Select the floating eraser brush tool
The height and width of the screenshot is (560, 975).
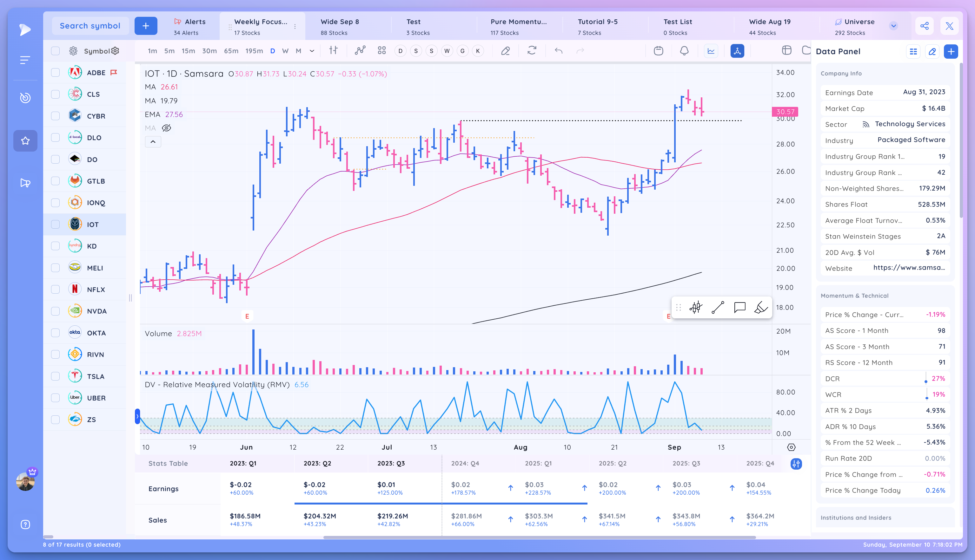pyautogui.click(x=761, y=307)
